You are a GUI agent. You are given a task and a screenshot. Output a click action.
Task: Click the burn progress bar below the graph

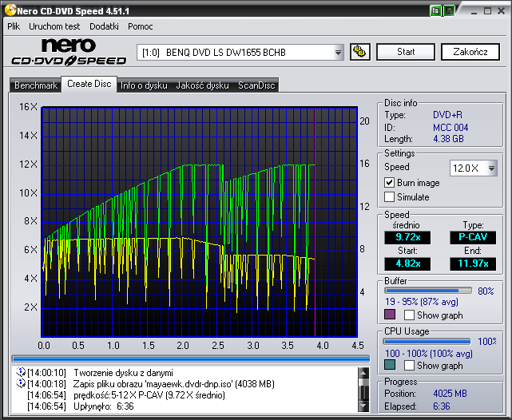(191, 359)
